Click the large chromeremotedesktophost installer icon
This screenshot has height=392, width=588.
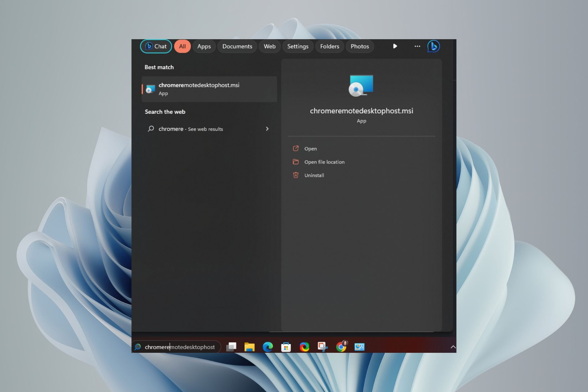pos(361,85)
